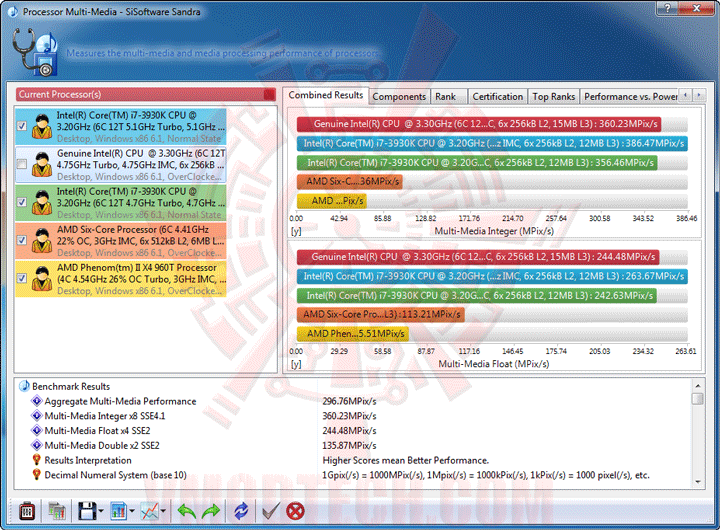The image size is (720, 530).
Task: Click the diamond icon beside Aggregate Multi-Media Performance
Action: point(37,401)
